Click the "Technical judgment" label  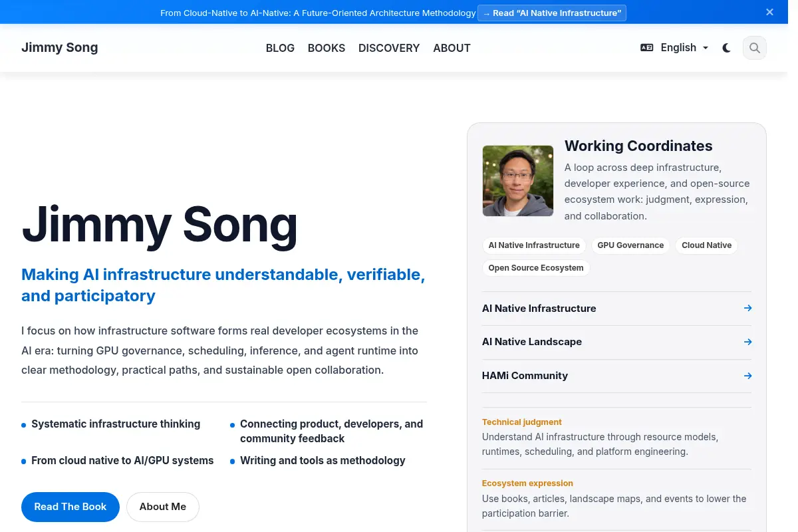[522, 422]
